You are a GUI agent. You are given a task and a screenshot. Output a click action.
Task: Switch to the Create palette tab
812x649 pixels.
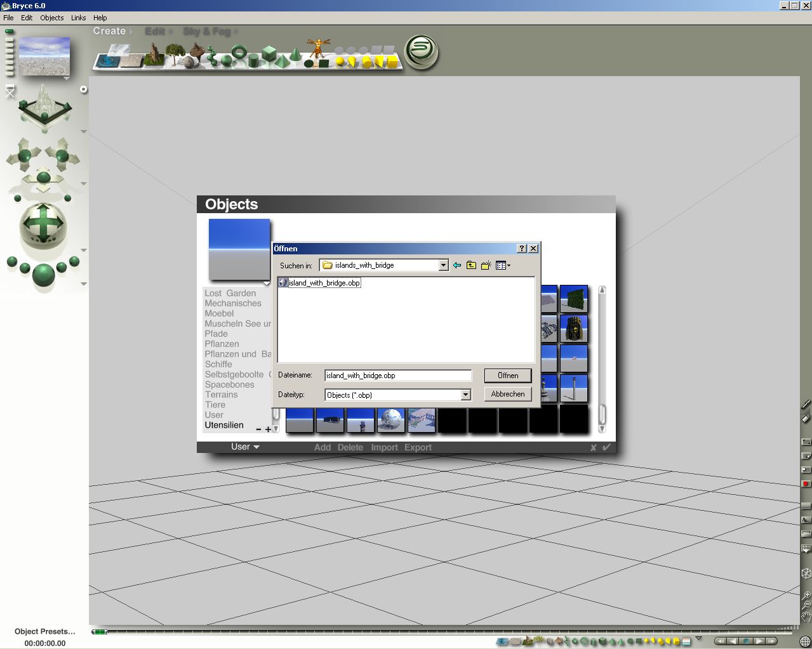[x=109, y=30]
